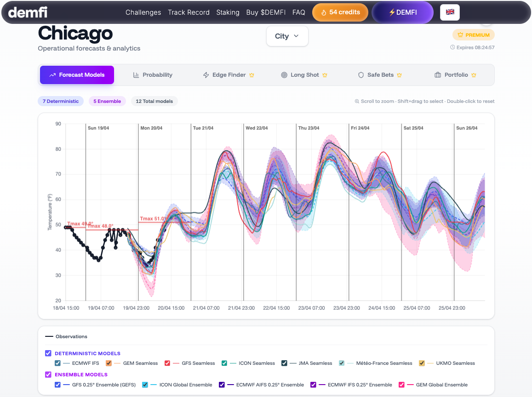The width and height of the screenshot is (532, 397).
Task: Open the language selector flag button
Action: tap(450, 12)
